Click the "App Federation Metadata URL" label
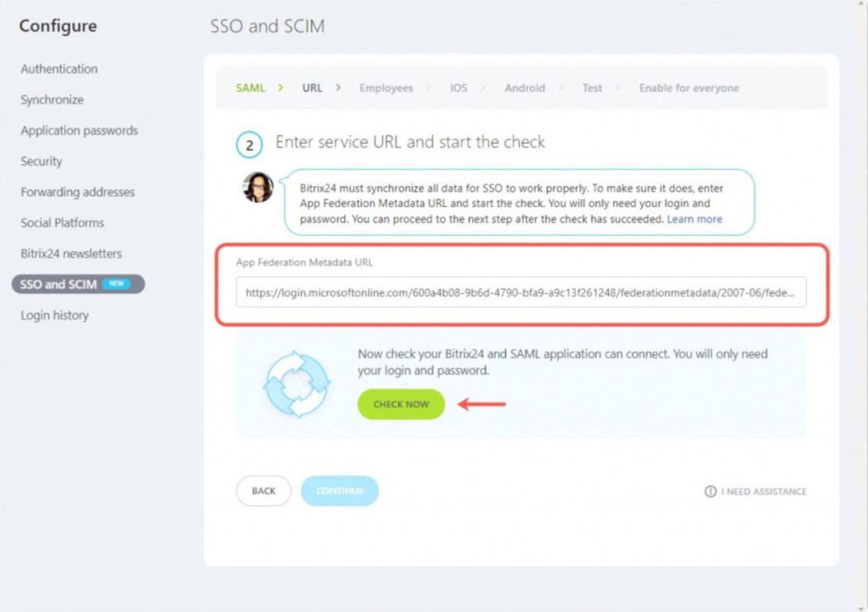Image resolution: width=868 pixels, height=612 pixels. tap(304, 263)
